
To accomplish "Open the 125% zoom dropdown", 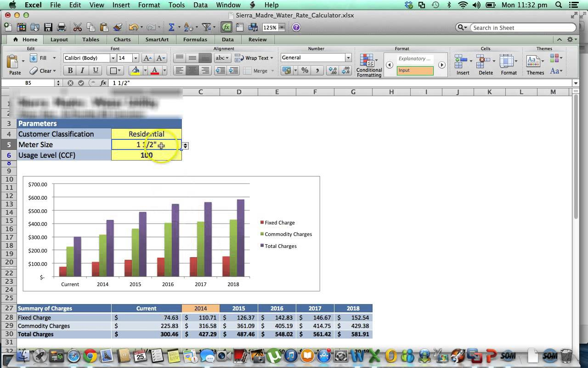I will coord(282,28).
